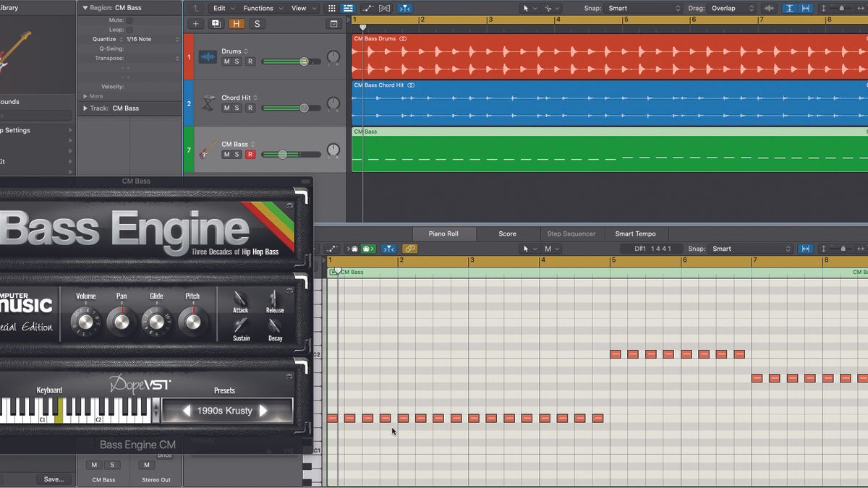
Task: Click the automation curve icon in the Piano Roll
Action: tap(332, 248)
